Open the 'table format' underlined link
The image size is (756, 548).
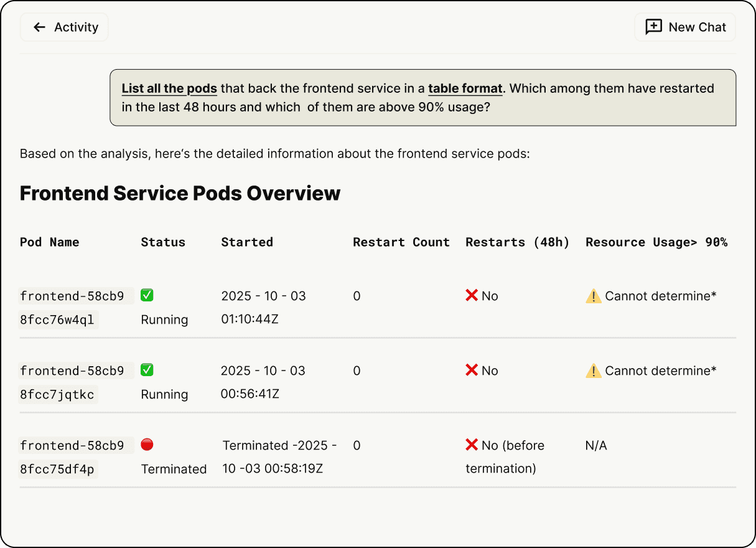(465, 88)
